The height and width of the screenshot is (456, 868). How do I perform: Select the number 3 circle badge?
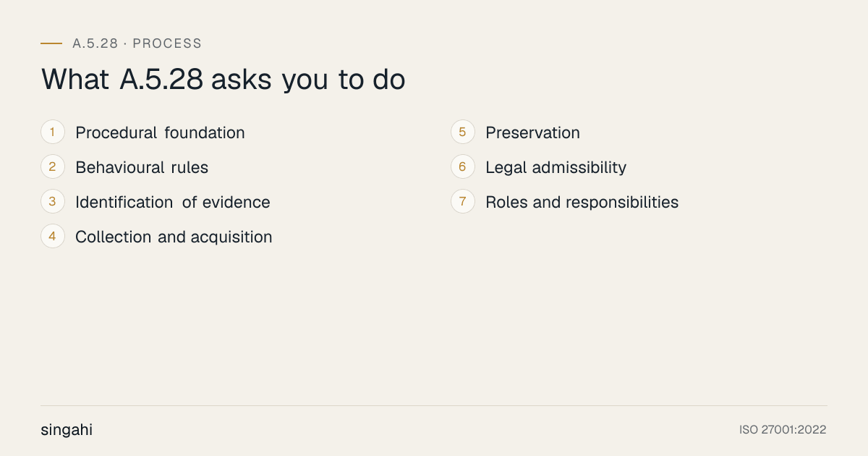pos(53,202)
